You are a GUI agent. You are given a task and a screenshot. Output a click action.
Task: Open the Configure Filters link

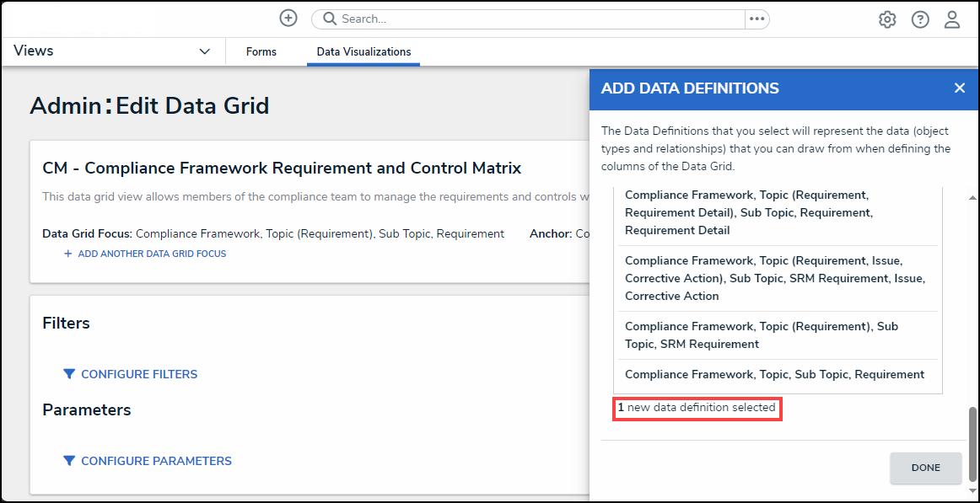click(139, 374)
